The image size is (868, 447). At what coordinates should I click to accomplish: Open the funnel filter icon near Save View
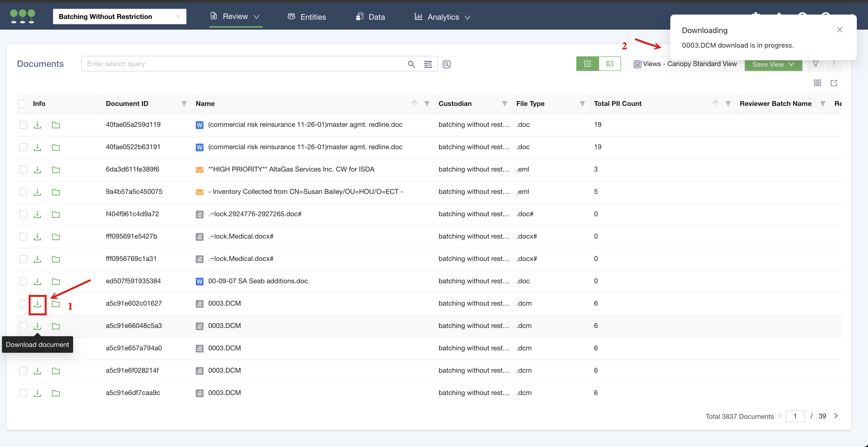coord(815,64)
